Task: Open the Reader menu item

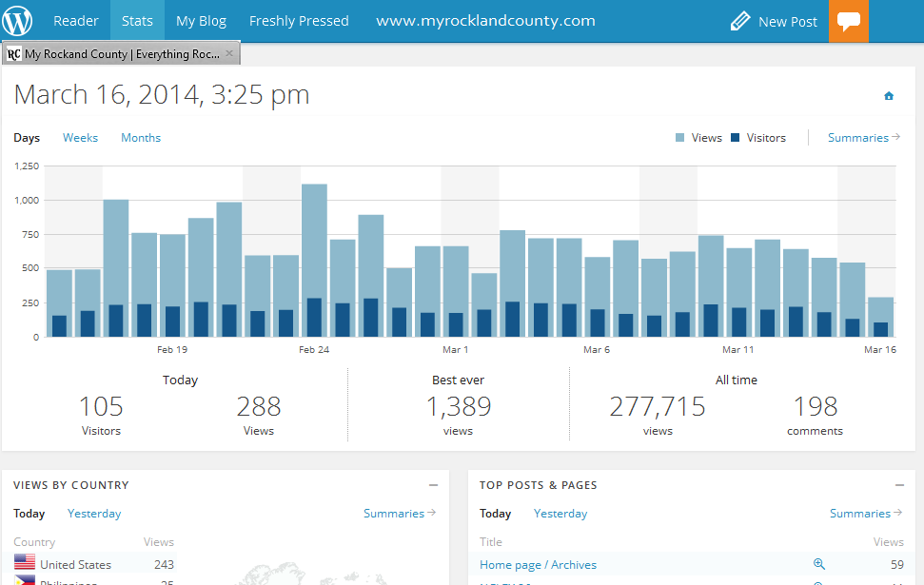Action: click(76, 21)
